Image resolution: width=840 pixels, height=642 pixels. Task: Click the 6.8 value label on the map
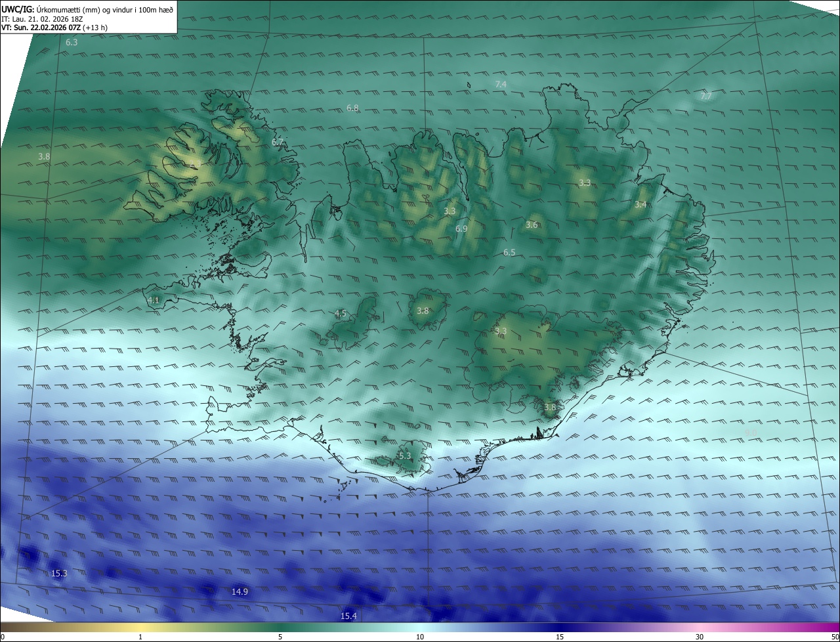pyautogui.click(x=352, y=108)
